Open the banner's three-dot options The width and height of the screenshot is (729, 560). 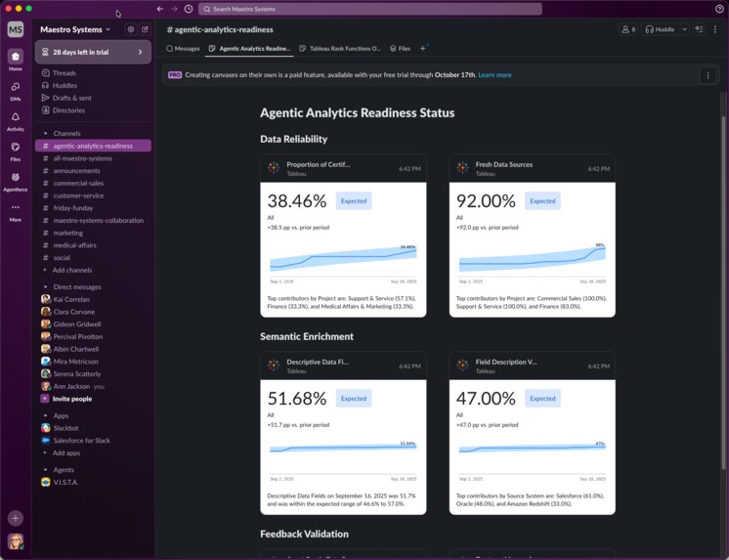tap(708, 75)
